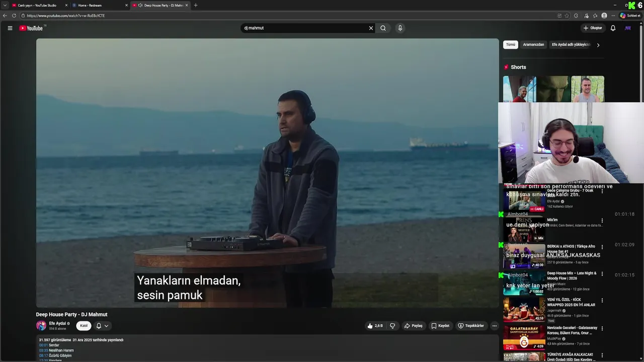Open subscription notification bell dropdown

point(102,326)
